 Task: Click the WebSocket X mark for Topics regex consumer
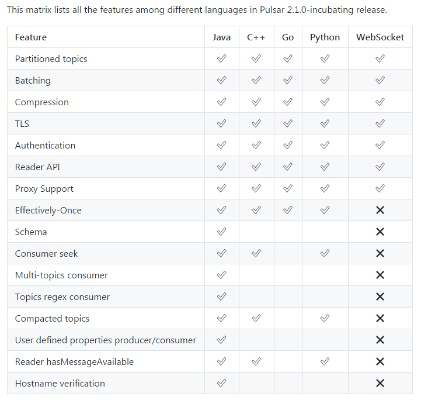[x=380, y=297]
